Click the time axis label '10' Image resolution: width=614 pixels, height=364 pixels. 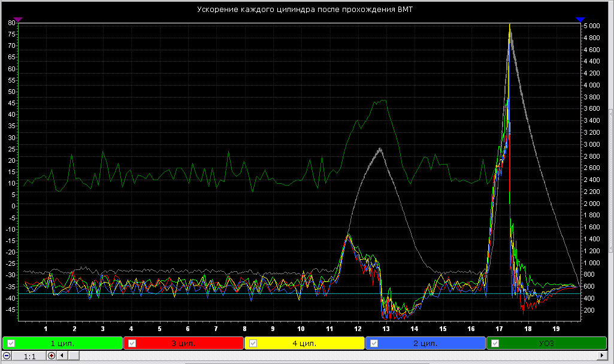[301, 329]
